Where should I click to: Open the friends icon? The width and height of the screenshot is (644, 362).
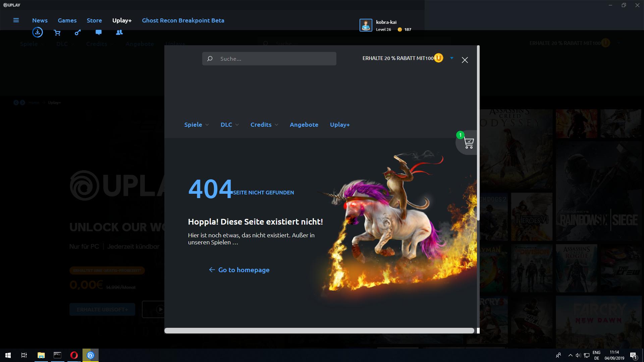coord(119,33)
